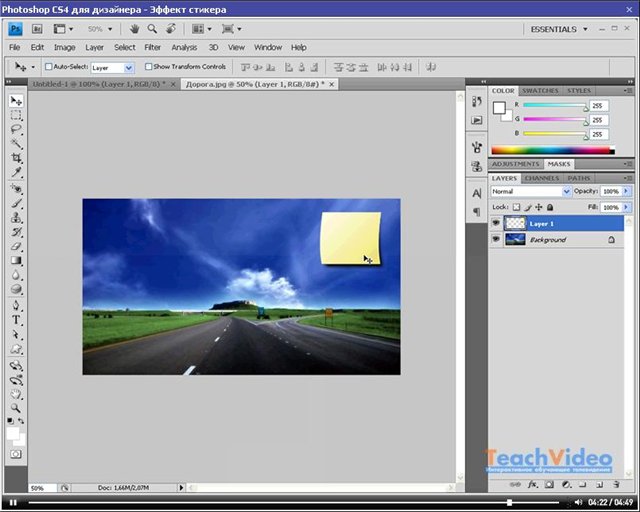Select the Move tool in toolbox
This screenshot has height=512, width=640.
16,100
